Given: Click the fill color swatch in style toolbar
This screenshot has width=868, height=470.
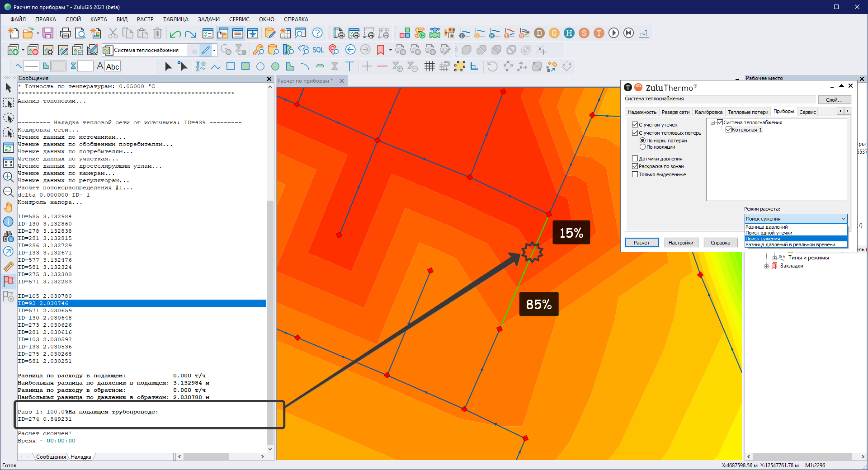Looking at the screenshot, I should coord(58,66).
